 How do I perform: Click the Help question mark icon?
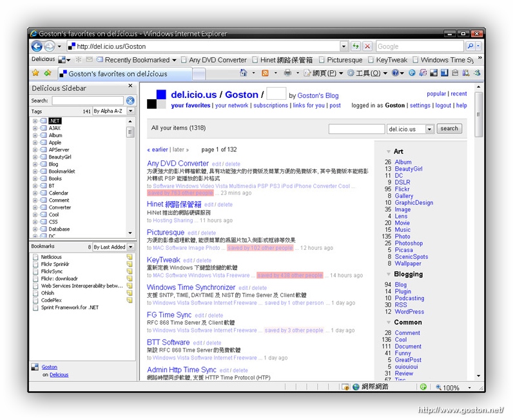pos(395,73)
